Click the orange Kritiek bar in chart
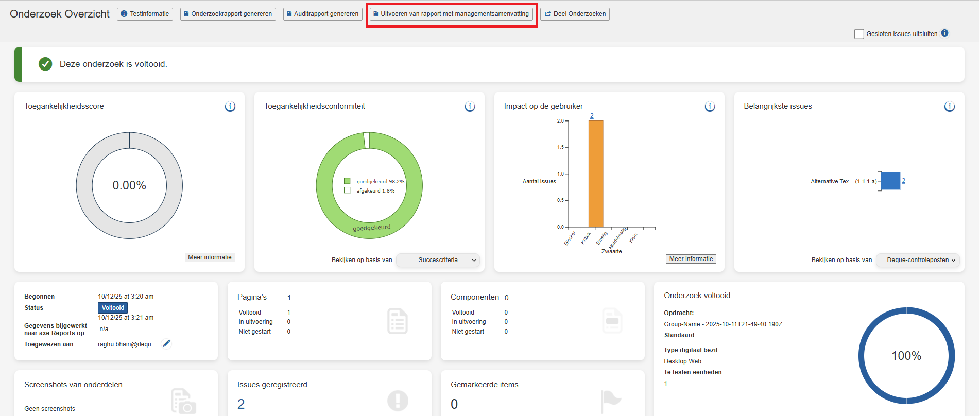This screenshot has height=416, width=980. pos(596,174)
